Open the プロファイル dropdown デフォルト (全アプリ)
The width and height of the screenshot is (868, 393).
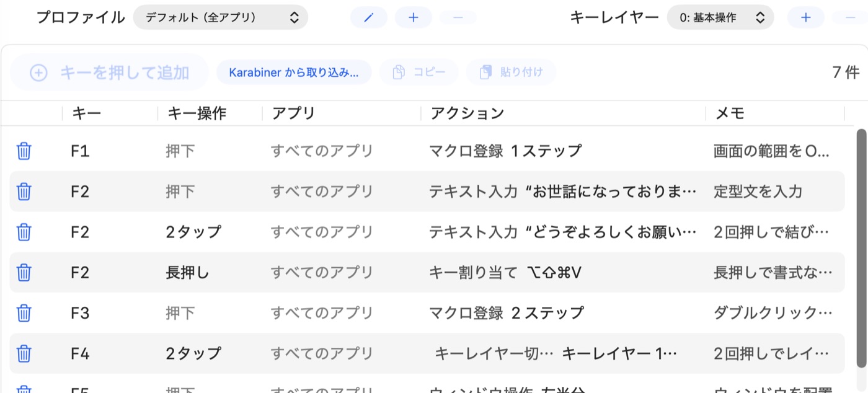(x=221, y=17)
